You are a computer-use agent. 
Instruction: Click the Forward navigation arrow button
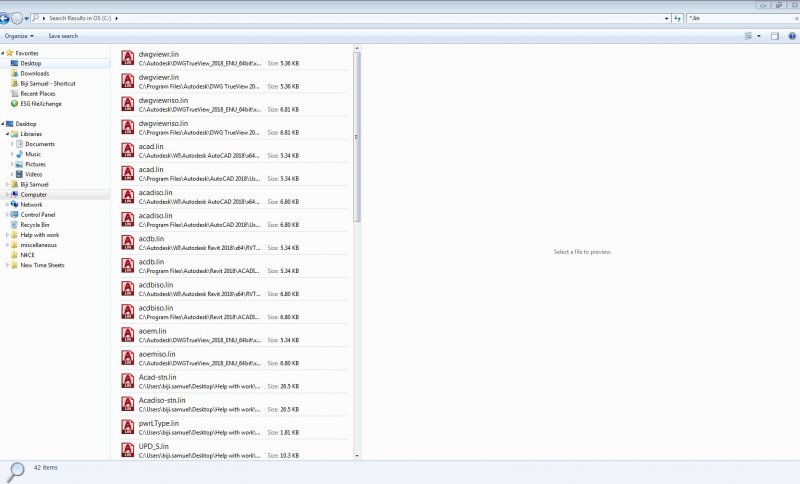(17, 19)
